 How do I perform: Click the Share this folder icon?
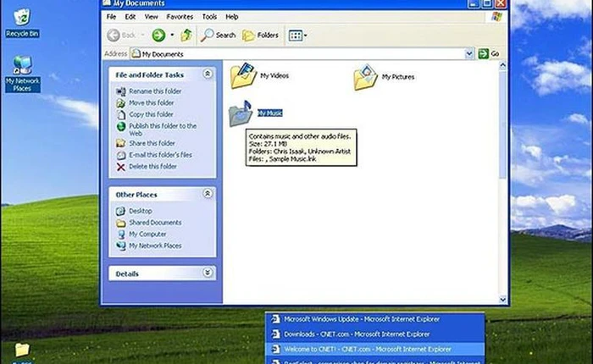click(x=120, y=143)
